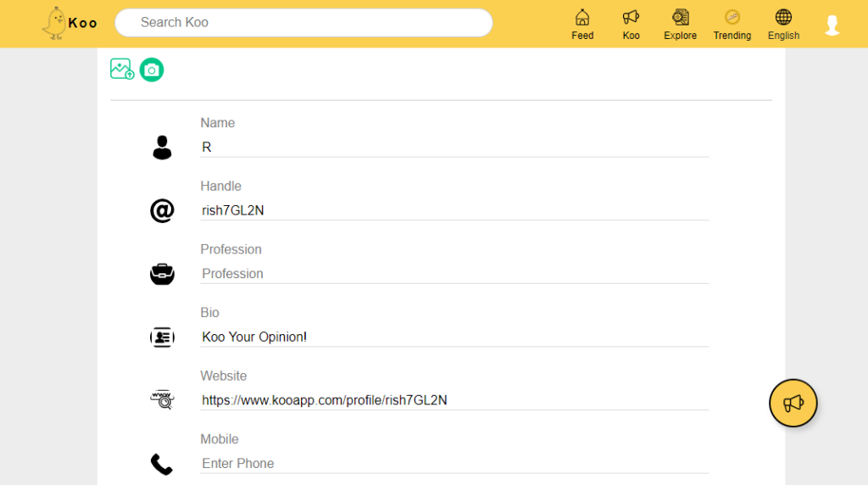Click the green camera icon
The height and width of the screenshot is (485, 868).
coord(152,70)
